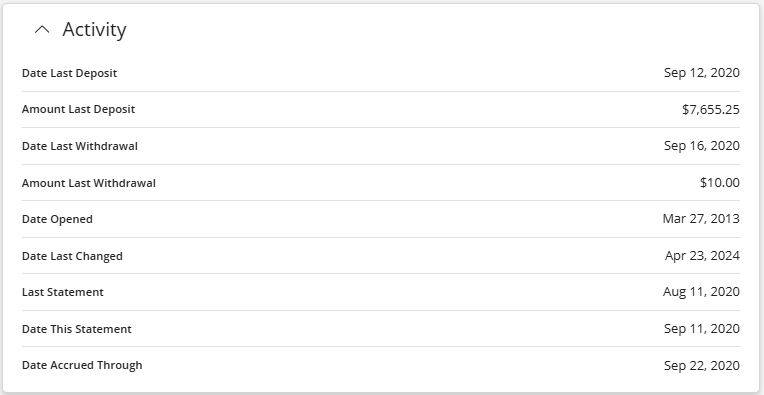Screen dimensions: 764x395
Task: Click the Sep 22, 2020 accrued date
Action: [x=702, y=366]
